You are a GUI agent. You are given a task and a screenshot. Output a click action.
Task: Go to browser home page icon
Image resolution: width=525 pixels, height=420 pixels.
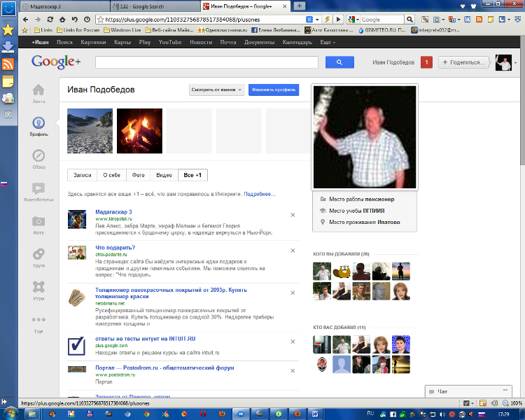(62, 20)
